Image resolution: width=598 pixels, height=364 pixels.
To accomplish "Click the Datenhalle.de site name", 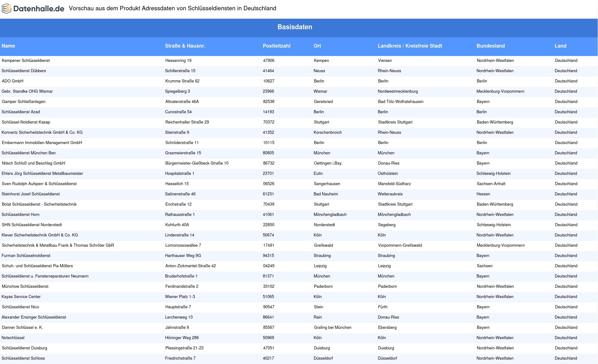I will [x=39, y=9].
